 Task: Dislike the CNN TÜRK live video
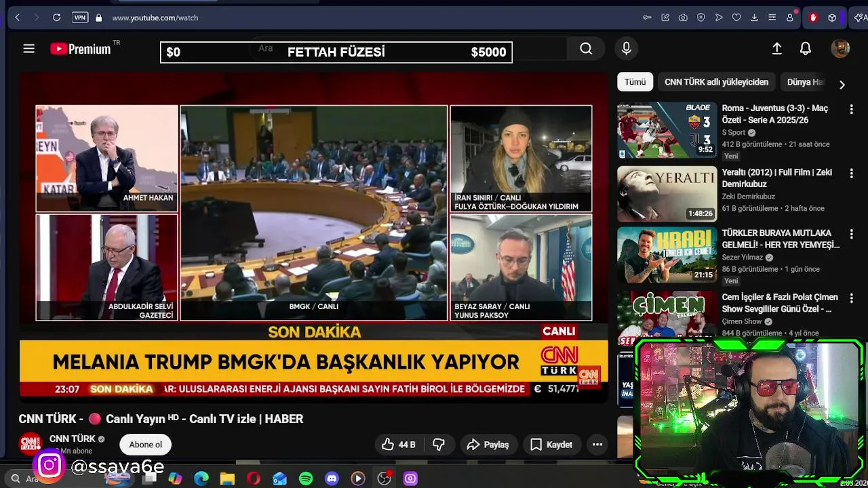[439, 445]
